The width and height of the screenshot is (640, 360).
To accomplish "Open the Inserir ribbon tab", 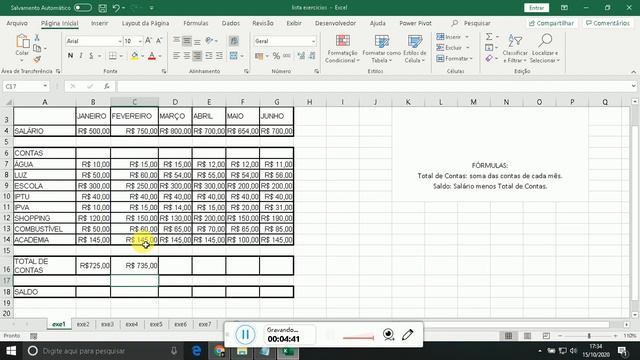I will tap(100, 23).
